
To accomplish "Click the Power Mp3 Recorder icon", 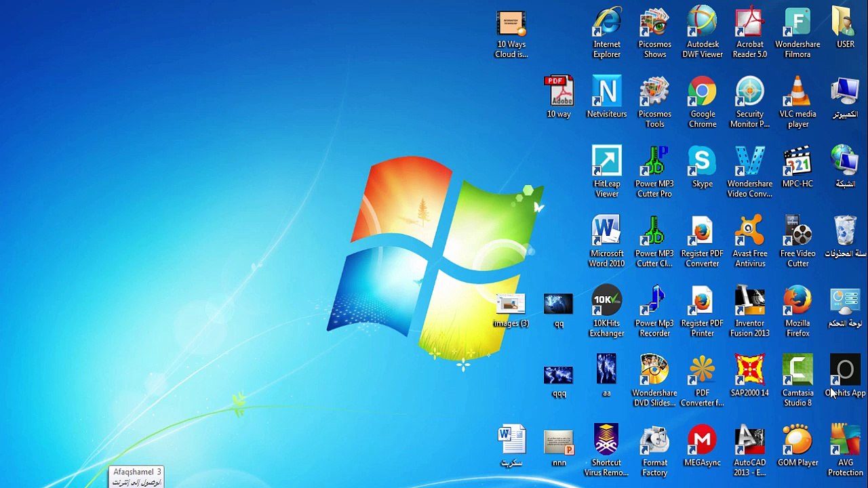I will click(x=654, y=312).
